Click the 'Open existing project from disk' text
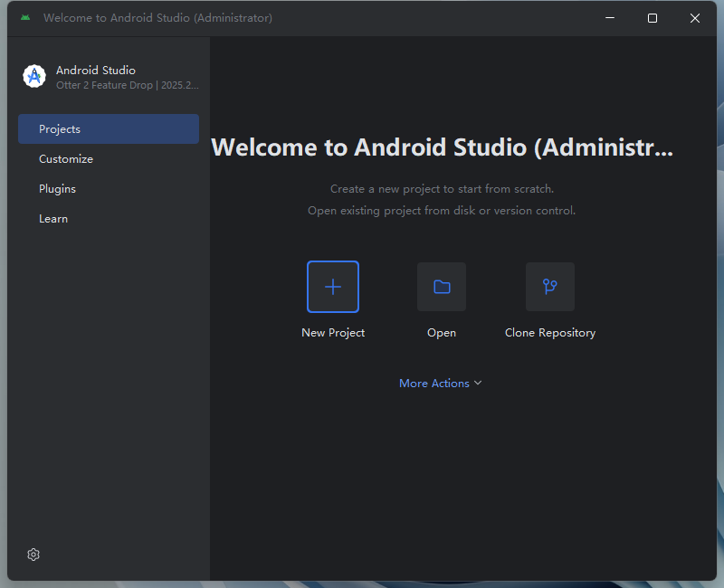The width and height of the screenshot is (724, 588). click(x=442, y=211)
